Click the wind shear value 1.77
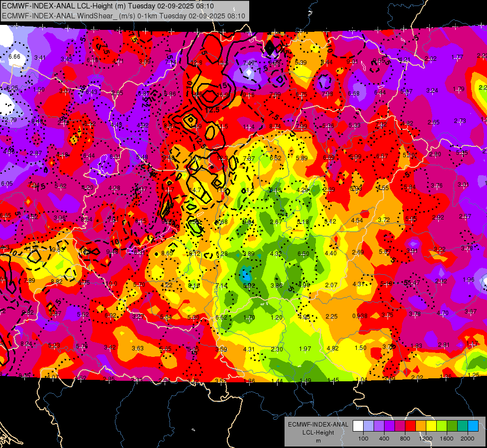 457,57
